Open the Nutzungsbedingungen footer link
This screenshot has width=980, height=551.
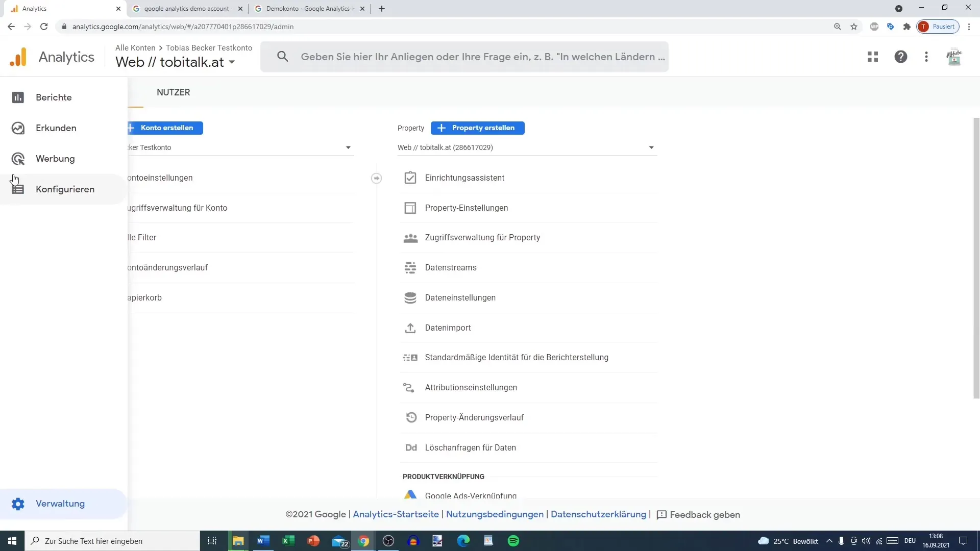(495, 515)
